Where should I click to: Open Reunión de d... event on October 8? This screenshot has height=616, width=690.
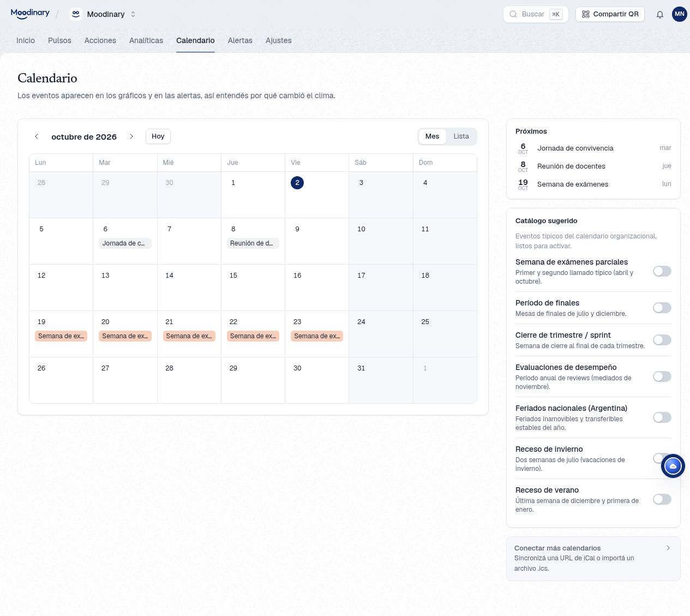click(253, 243)
